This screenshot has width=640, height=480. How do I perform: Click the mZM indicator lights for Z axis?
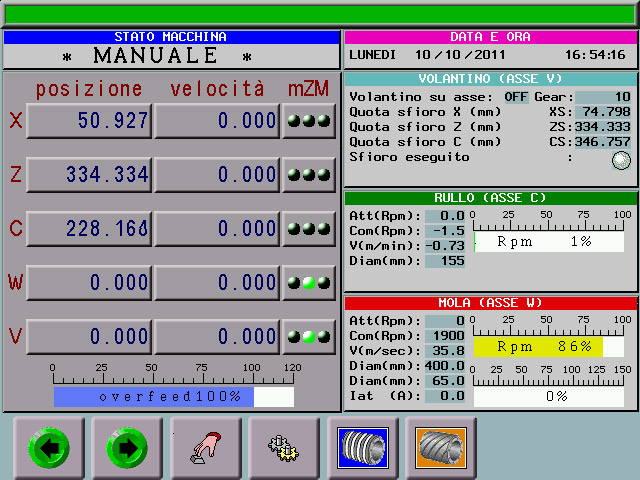click(309, 175)
